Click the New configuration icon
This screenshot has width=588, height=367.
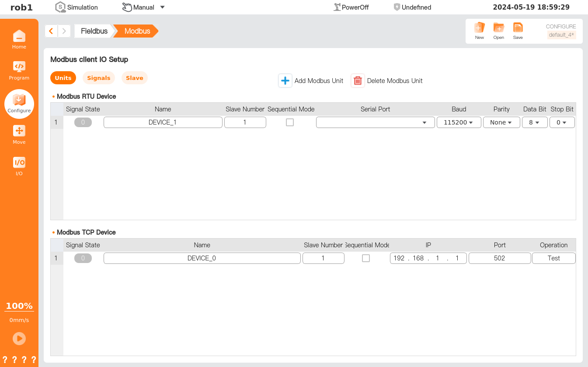pyautogui.click(x=480, y=28)
